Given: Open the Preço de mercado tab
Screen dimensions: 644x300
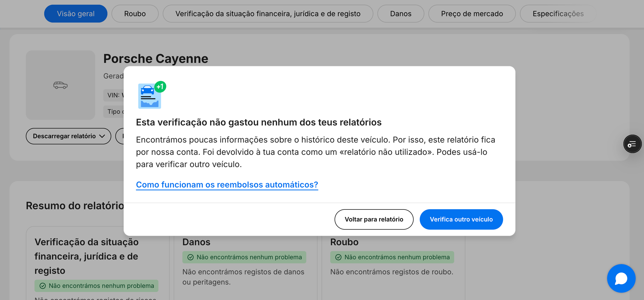Looking at the screenshot, I should click(x=472, y=14).
